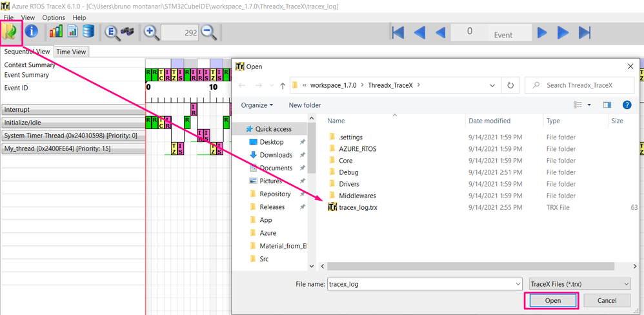The width and height of the screenshot is (644, 315).
Task: Open the blue info icon in toolbar
Action: coord(32,32)
